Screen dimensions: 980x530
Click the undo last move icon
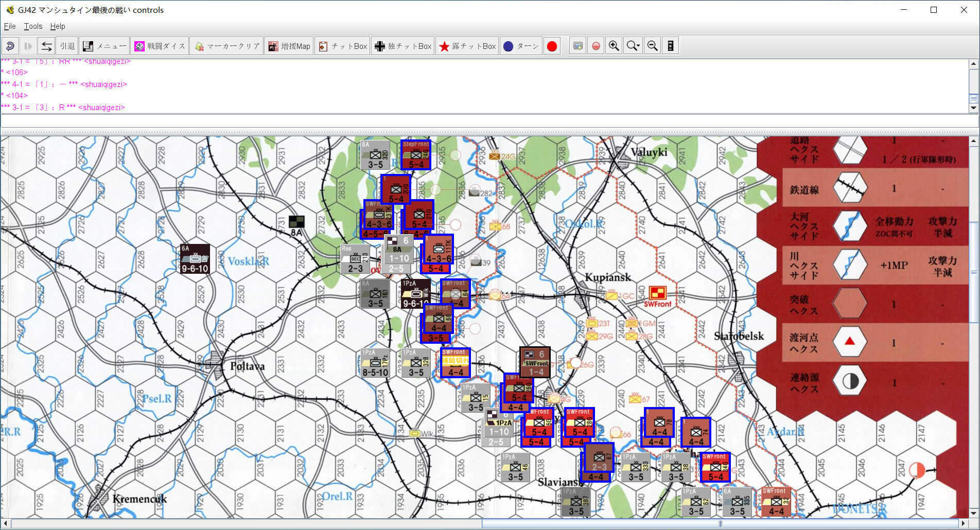[x=10, y=46]
